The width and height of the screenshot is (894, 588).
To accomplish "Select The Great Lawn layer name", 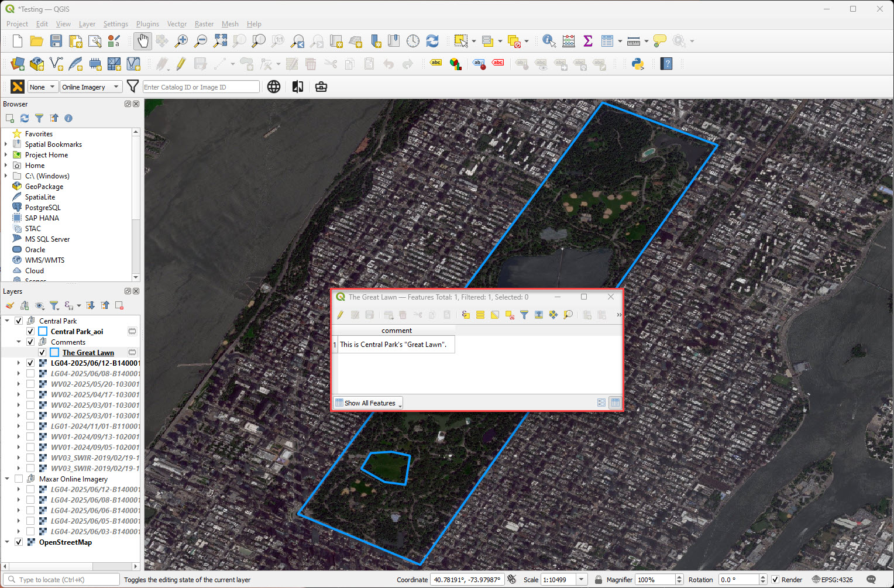I will (x=88, y=352).
